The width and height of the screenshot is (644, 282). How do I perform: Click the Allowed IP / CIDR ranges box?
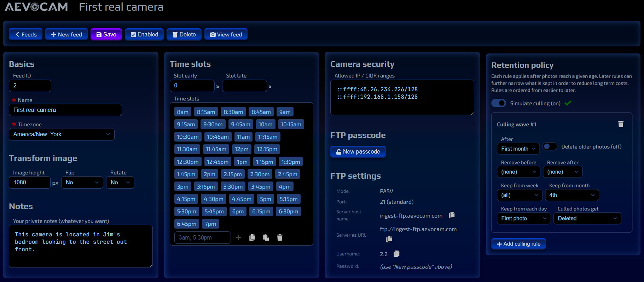point(402,97)
